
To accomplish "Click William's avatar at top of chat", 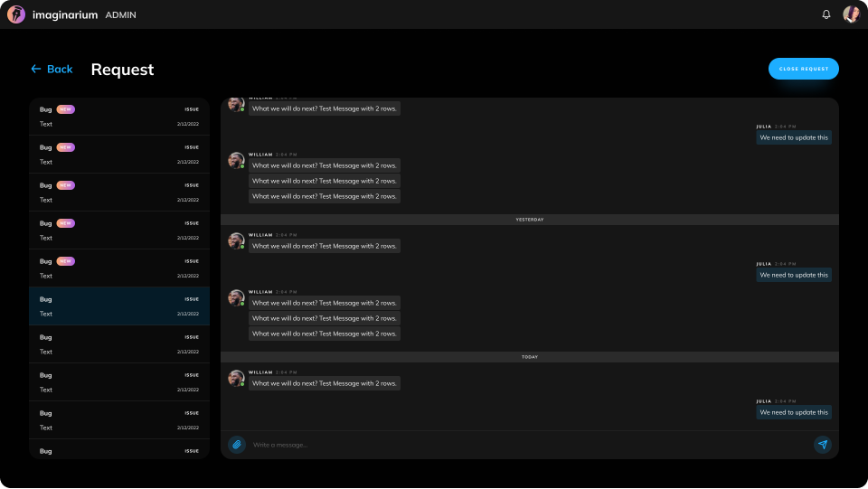I will pos(236,104).
